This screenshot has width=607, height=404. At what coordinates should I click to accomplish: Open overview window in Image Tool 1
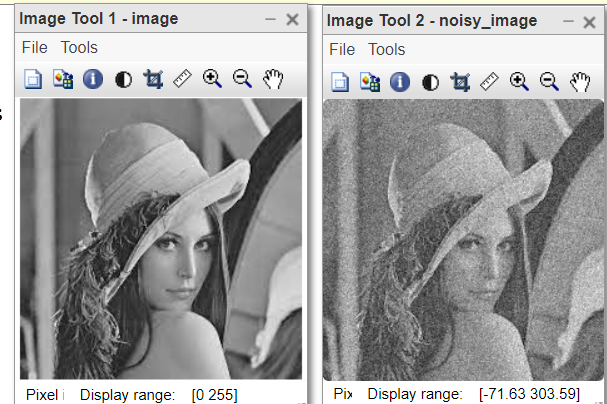pos(33,79)
